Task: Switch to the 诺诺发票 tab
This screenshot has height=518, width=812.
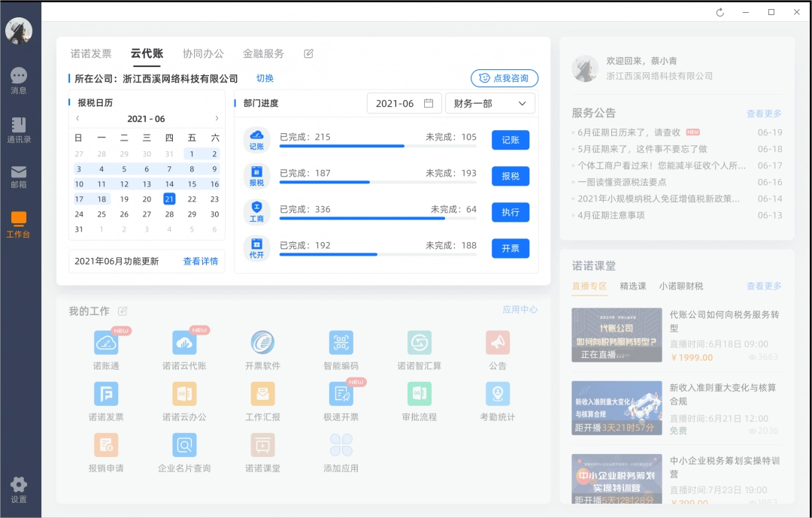Action: pos(91,54)
